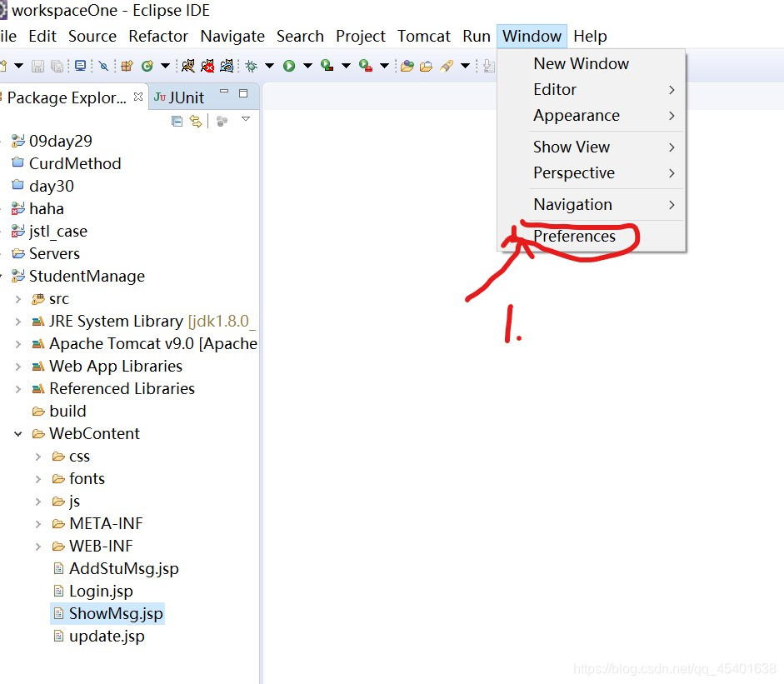
Task: Open the Navigation submenu
Action: pos(592,204)
